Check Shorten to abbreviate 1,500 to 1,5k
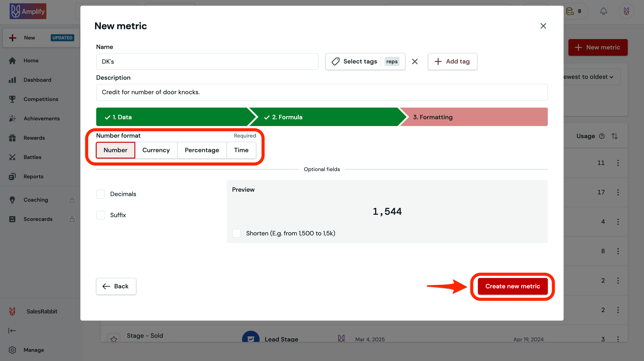644x361 pixels. 236,233
